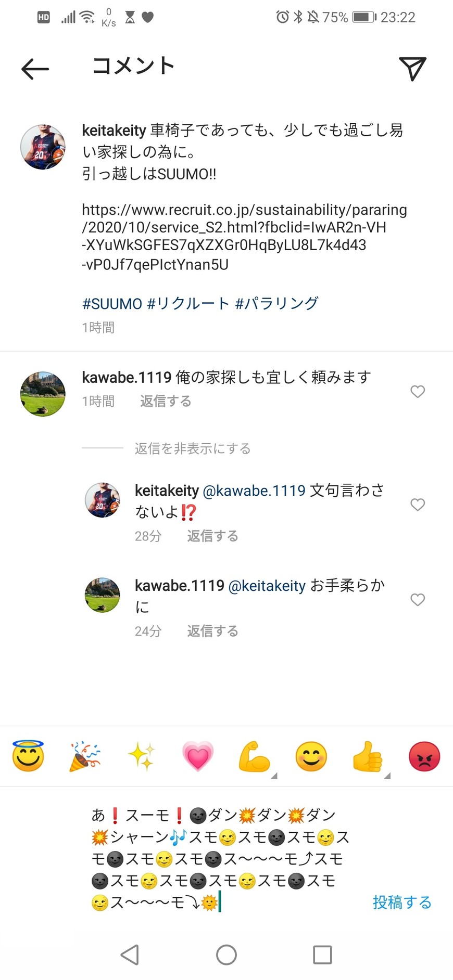Insert the sparkles emoji
Screen dimensions: 453x980
[x=142, y=756]
